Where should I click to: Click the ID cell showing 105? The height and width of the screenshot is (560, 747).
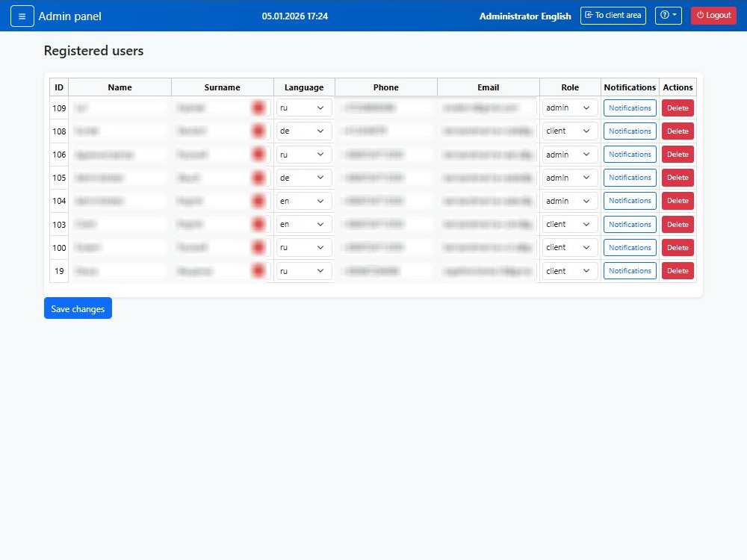click(59, 178)
